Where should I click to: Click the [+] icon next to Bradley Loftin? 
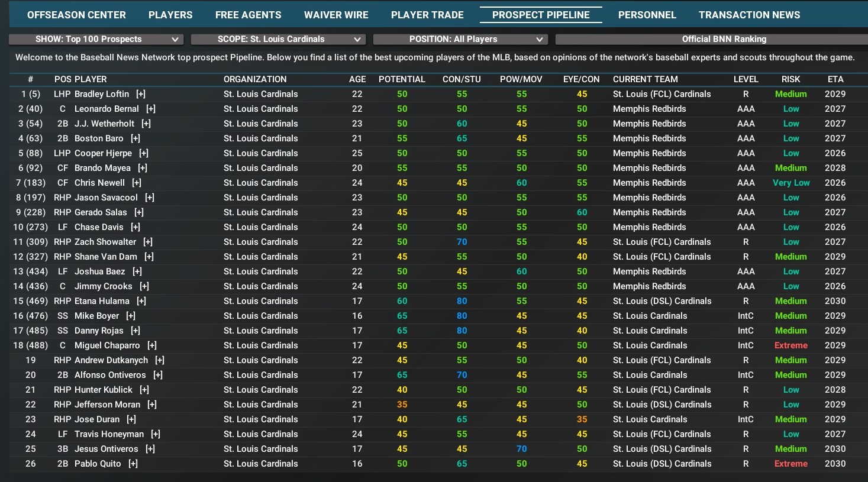(x=140, y=94)
